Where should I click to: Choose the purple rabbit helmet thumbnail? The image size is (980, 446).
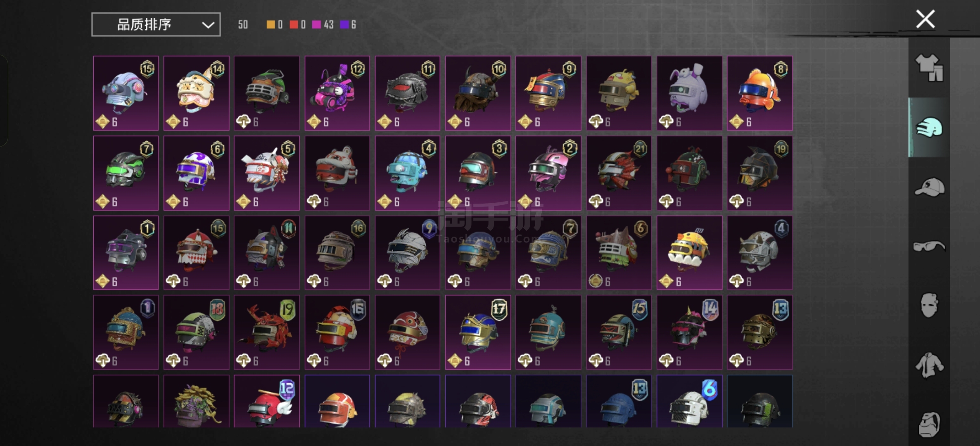pos(689,93)
